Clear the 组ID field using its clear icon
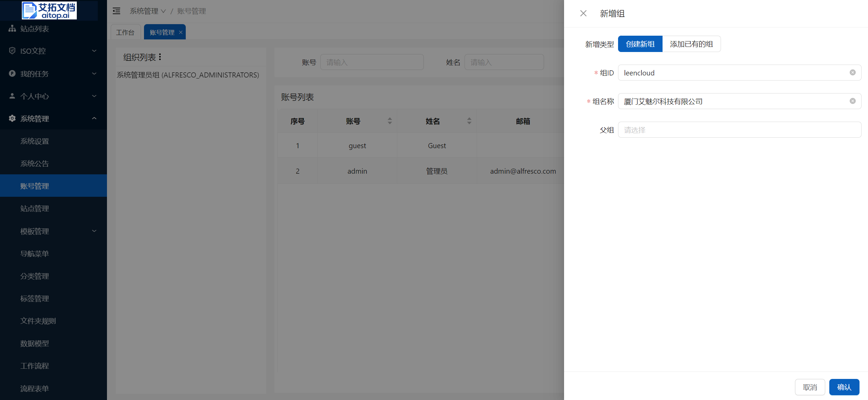The height and width of the screenshot is (400, 868). (852, 72)
